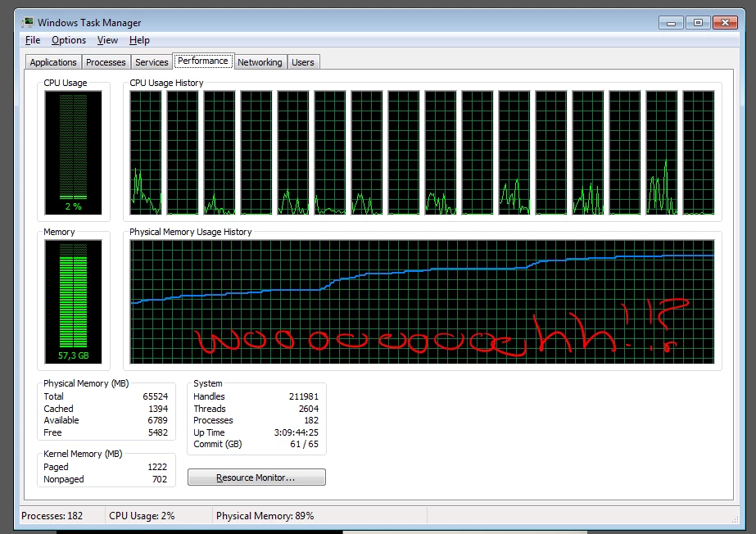The width and height of the screenshot is (756, 534).
Task: Click the Cached memory value 1394
Action: (x=158, y=408)
